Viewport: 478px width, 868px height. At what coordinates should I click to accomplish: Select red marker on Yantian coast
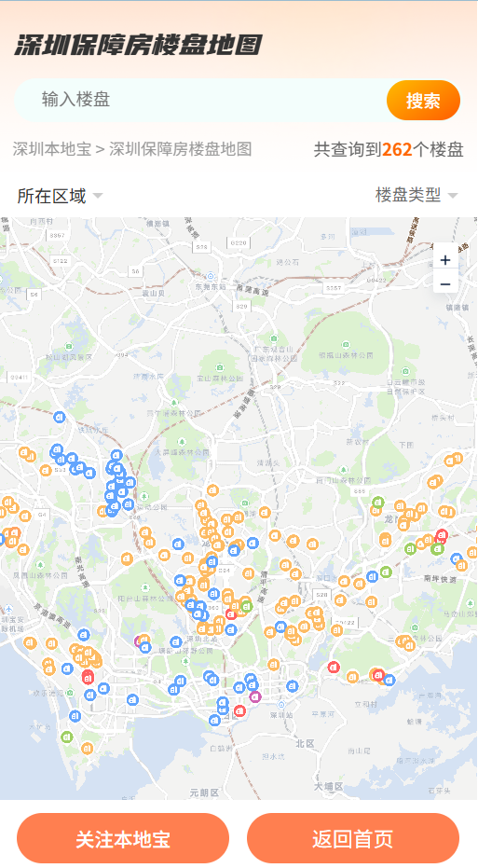click(378, 675)
